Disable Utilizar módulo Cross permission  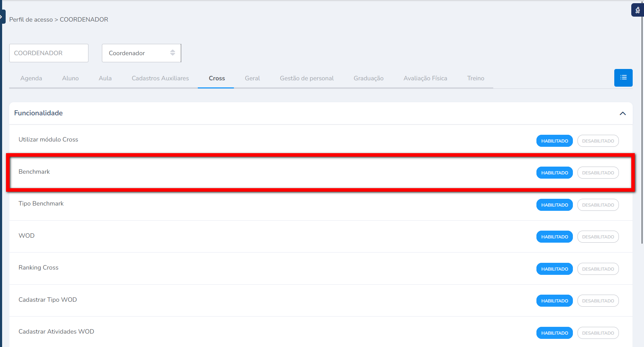(x=598, y=141)
